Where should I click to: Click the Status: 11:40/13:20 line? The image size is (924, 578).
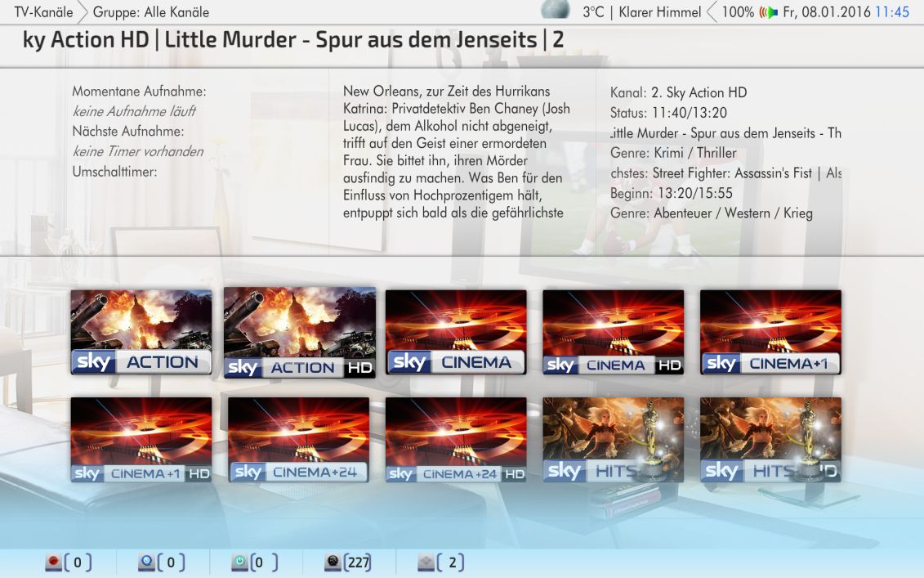[x=668, y=113]
